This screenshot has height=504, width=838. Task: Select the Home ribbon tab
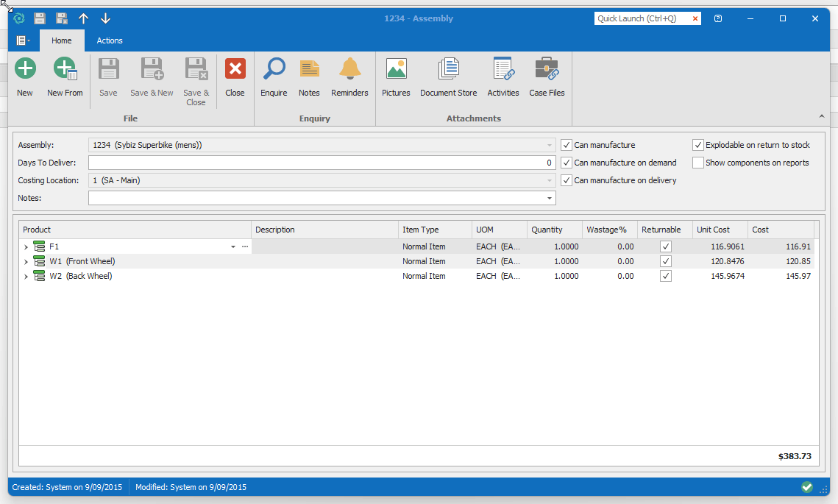[62, 40]
